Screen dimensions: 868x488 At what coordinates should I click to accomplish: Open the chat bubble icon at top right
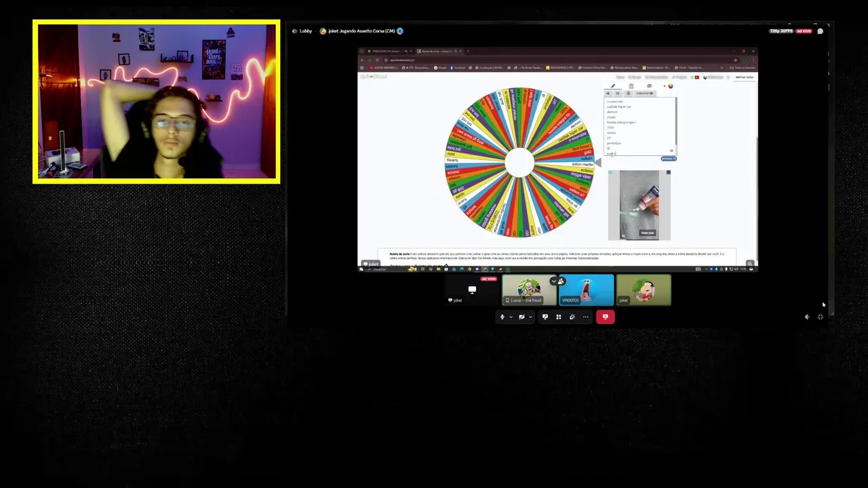[x=820, y=31]
